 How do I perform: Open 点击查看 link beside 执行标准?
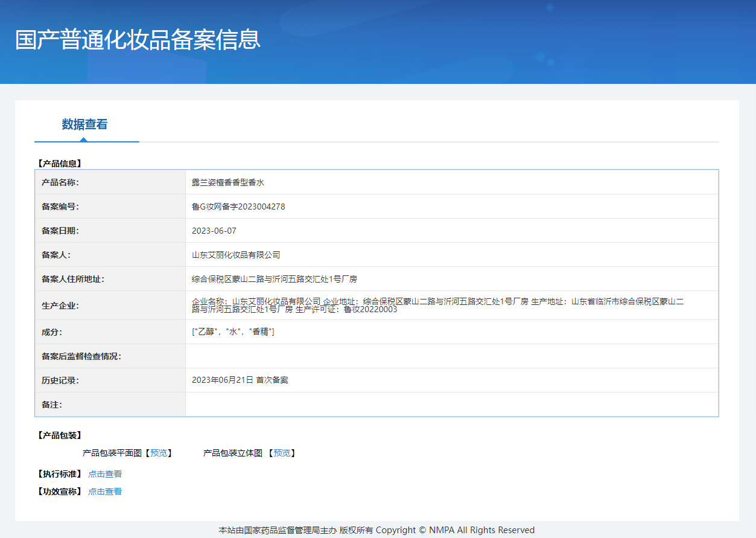tap(105, 474)
